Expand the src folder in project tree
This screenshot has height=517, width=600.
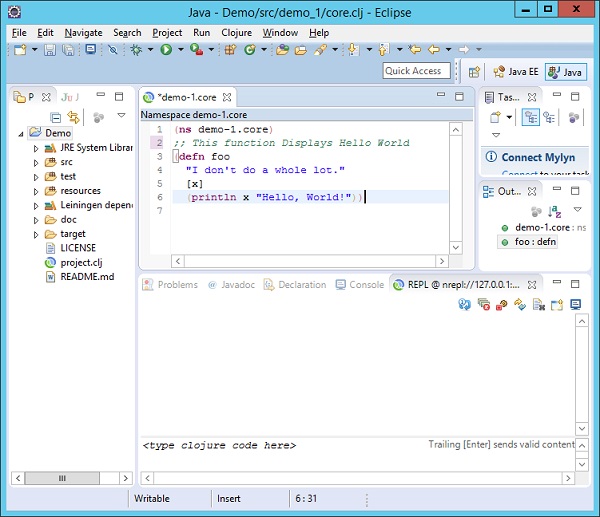coord(36,162)
